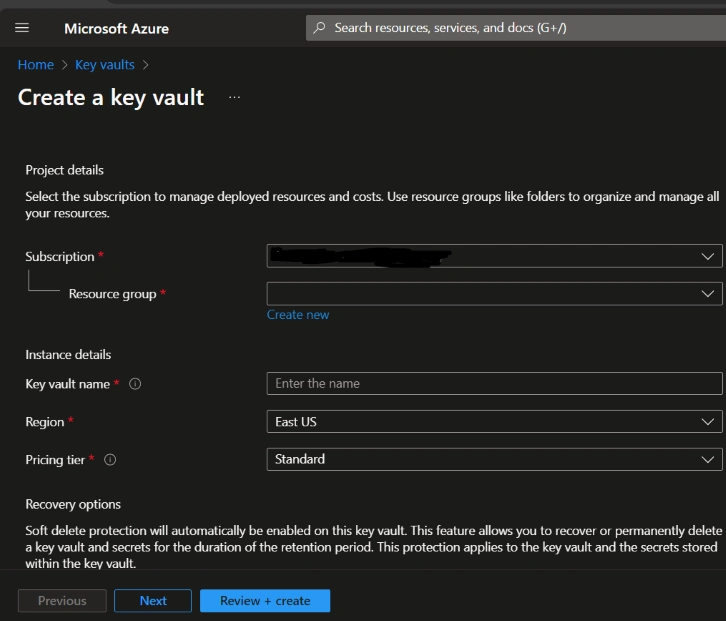
Task: Click the Microsoft Azure title
Action: (116, 29)
